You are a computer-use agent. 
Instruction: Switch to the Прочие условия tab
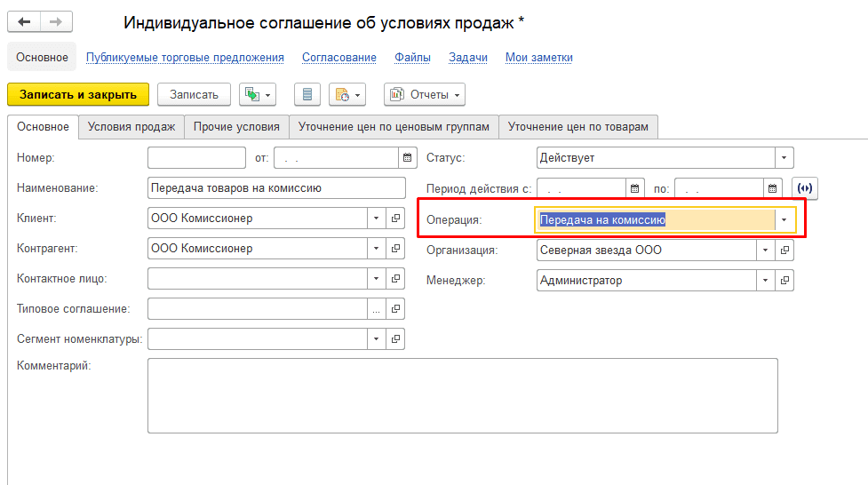tap(236, 127)
